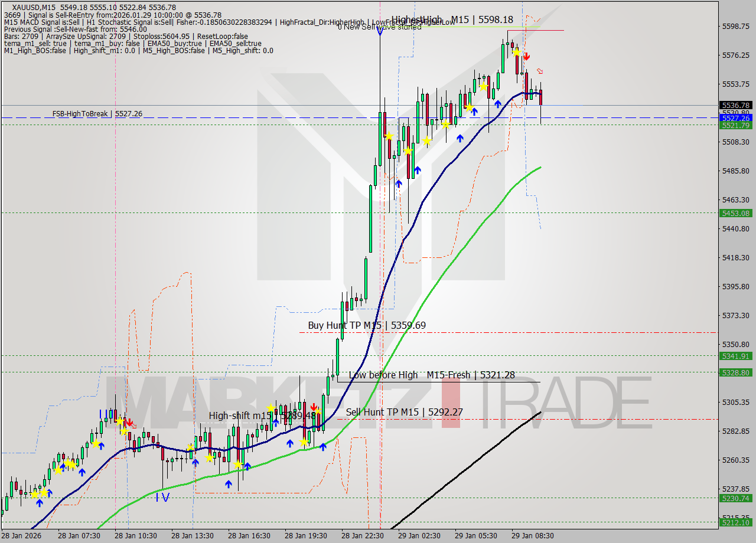756x543 pixels.
Task: Click the red down arrow near High-shift m15 label
Action: pyautogui.click(x=313, y=407)
